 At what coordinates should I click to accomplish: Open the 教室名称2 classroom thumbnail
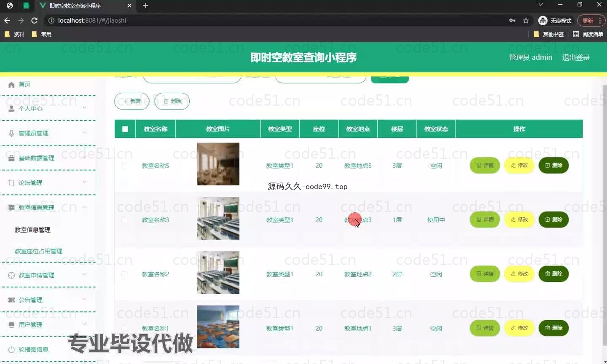(x=218, y=273)
